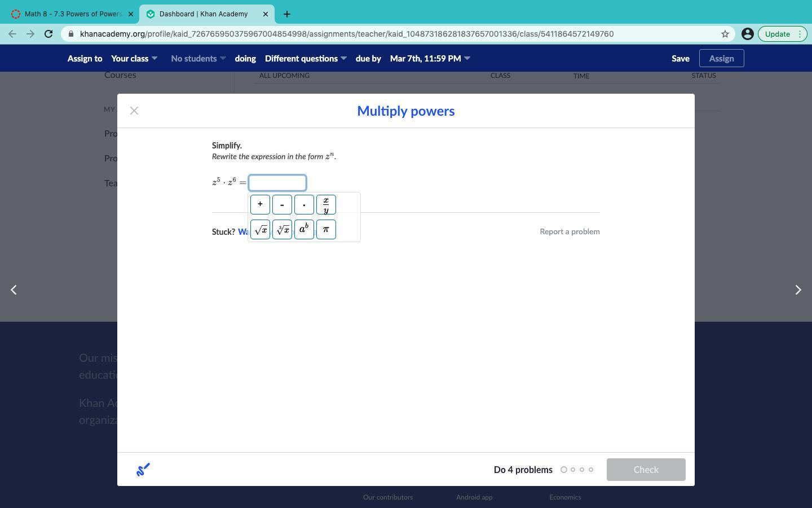Select the Do 4 problems text
This screenshot has height=508, width=812.
(523, 470)
